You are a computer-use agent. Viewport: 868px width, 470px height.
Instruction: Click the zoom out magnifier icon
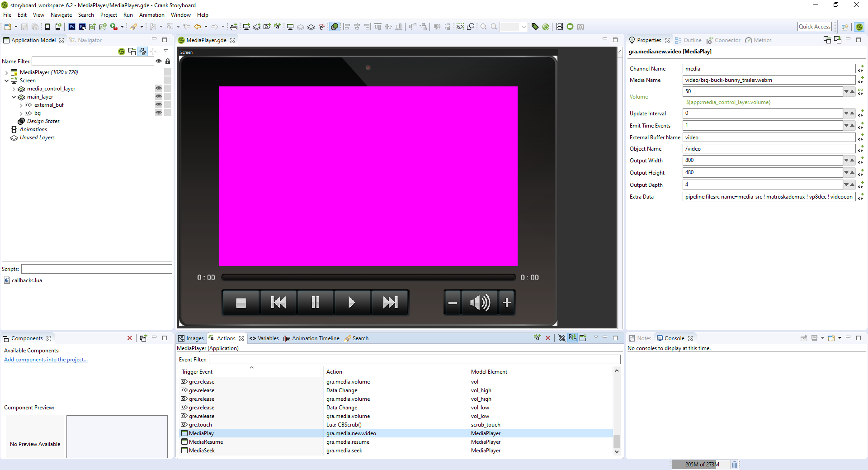click(494, 27)
